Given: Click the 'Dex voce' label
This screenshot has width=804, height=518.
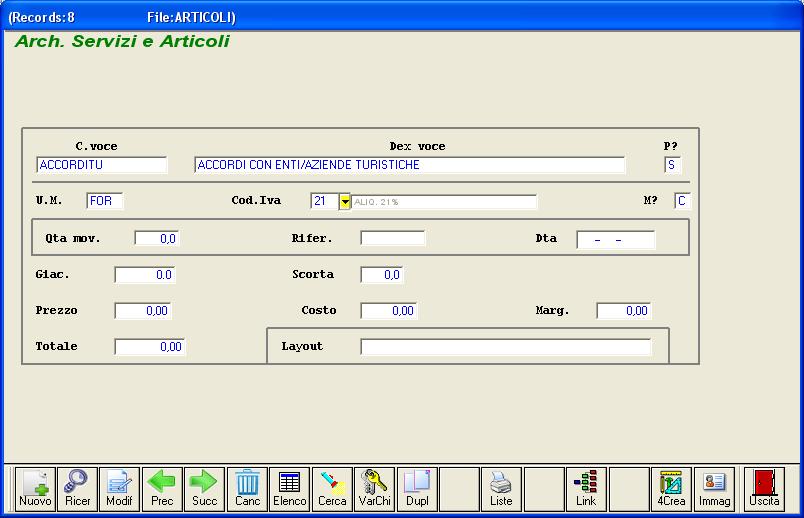Looking at the screenshot, I should point(417,146).
